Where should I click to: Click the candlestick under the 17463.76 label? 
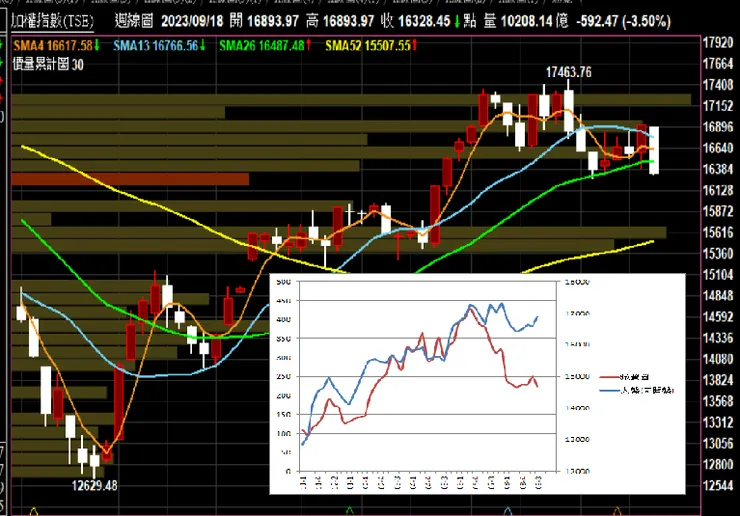point(569,110)
